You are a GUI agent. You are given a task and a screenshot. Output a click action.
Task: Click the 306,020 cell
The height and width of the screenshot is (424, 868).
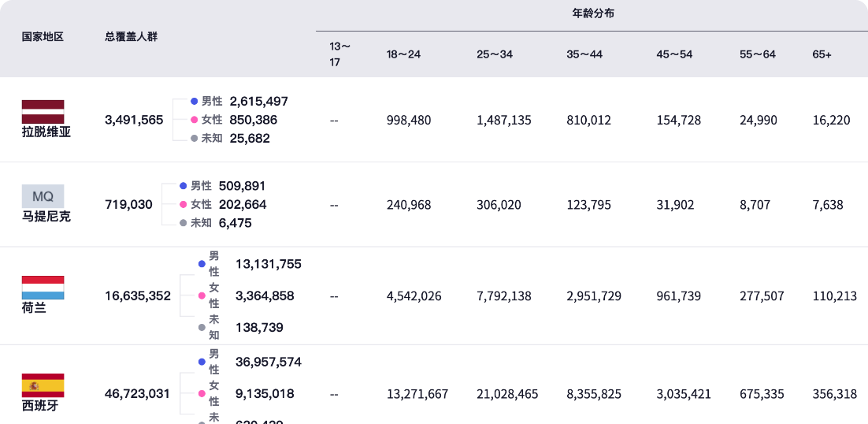[499, 205]
